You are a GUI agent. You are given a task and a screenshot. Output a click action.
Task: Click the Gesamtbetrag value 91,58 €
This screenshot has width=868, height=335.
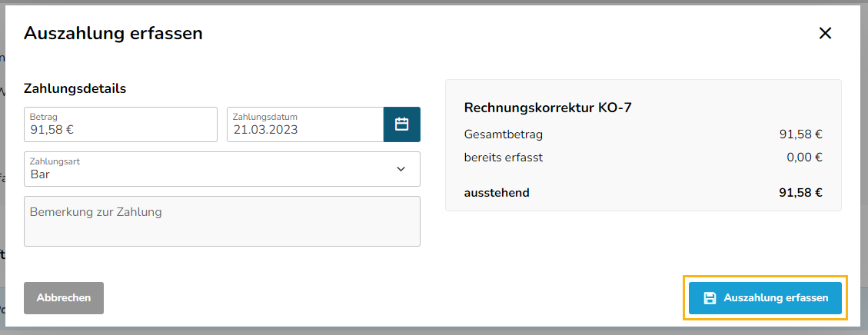[x=800, y=134]
